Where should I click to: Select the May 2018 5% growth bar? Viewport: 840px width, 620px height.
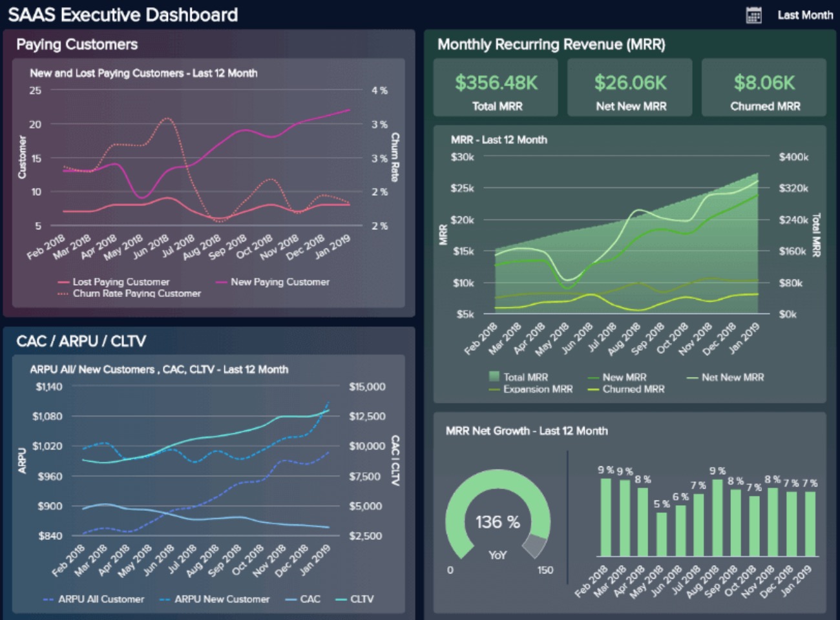661,534
